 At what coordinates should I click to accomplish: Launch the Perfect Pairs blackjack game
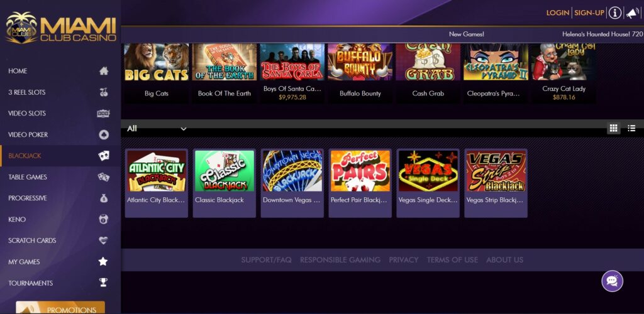tap(360, 183)
